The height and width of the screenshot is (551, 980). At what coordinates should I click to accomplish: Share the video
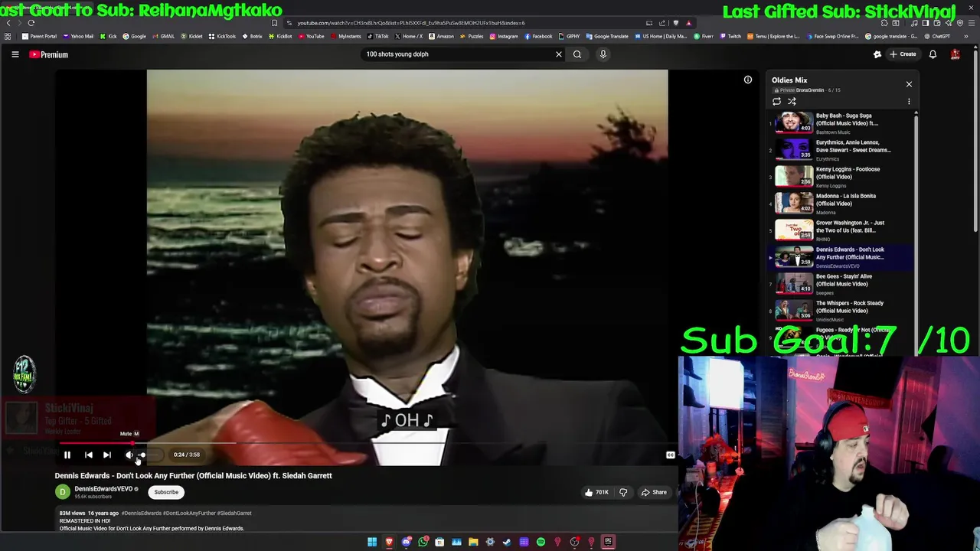pyautogui.click(x=654, y=492)
